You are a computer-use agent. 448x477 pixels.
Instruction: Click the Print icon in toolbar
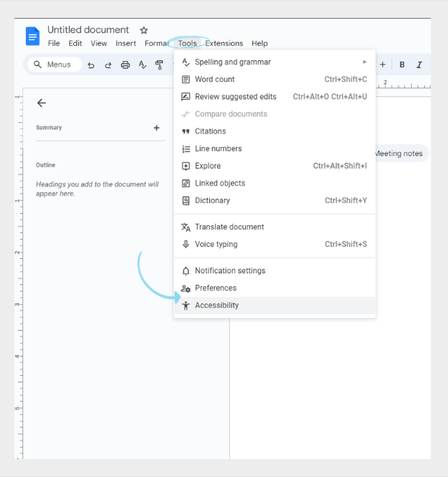[x=125, y=65]
